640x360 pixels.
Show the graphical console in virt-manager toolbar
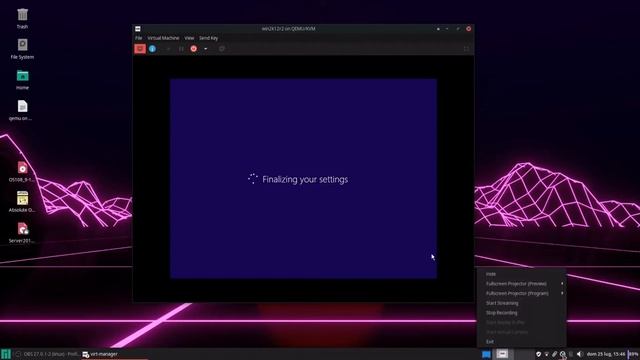click(x=140, y=49)
